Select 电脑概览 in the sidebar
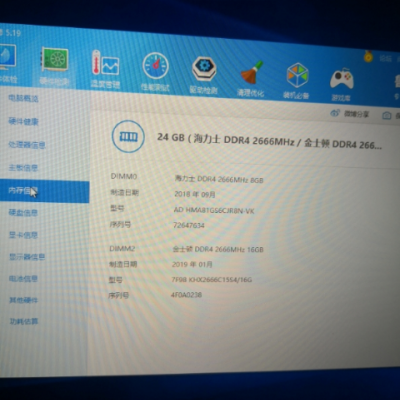The width and height of the screenshot is (400, 400). click(x=23, y=98)
